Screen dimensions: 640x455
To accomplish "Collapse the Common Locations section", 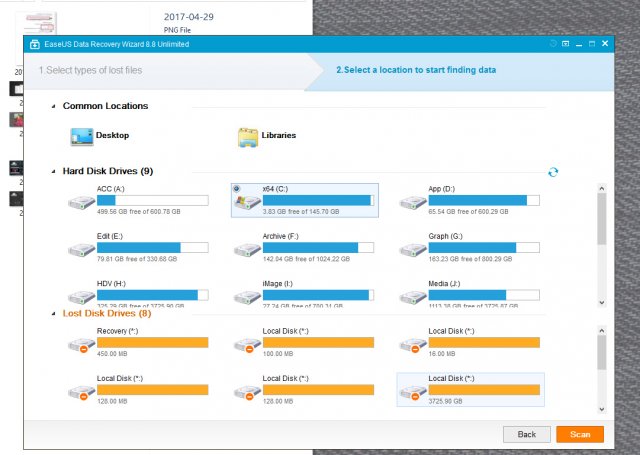I will 52,106.
